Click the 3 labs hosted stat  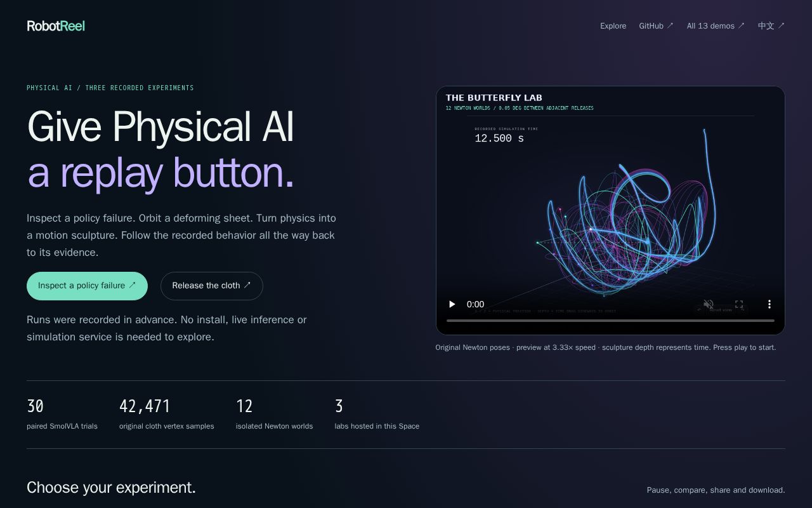point(377,414)
